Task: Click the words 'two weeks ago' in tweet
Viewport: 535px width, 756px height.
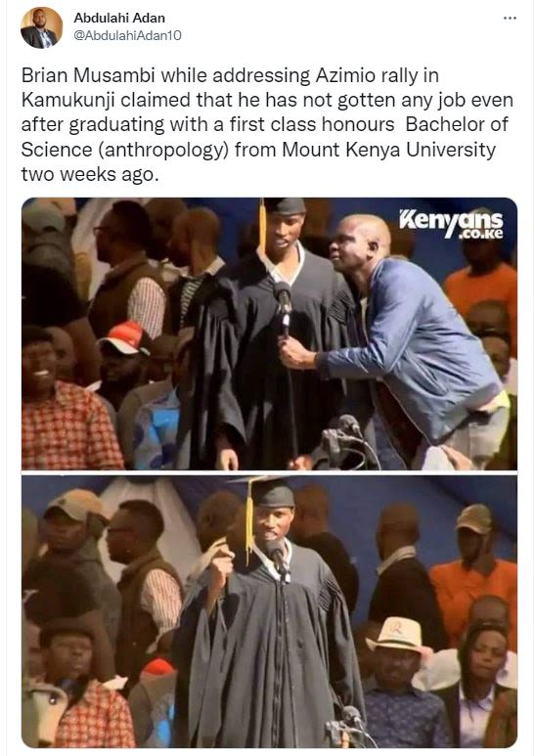Action: (90, 174)
